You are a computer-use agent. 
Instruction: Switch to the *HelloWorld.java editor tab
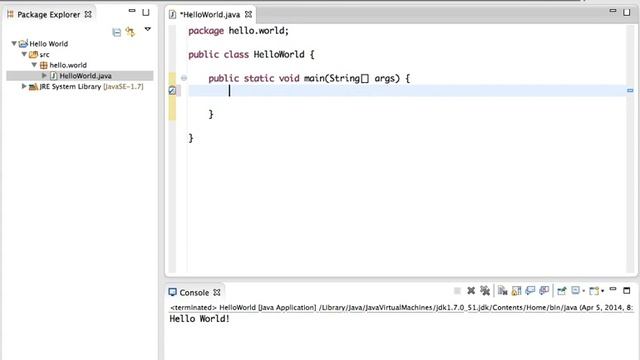tap(211, 15)
